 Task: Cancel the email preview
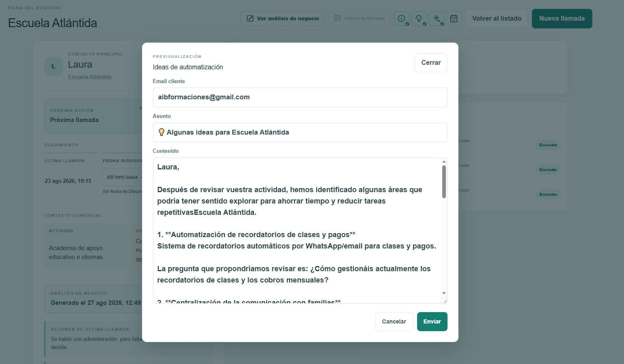394,321
